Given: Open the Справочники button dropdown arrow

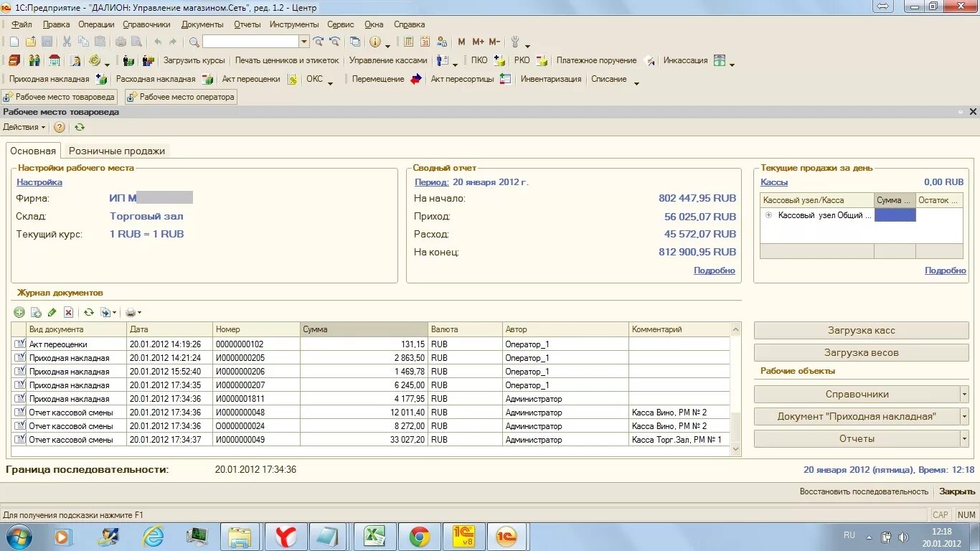Looking at the screenshot, I should (x=963, y=394).
